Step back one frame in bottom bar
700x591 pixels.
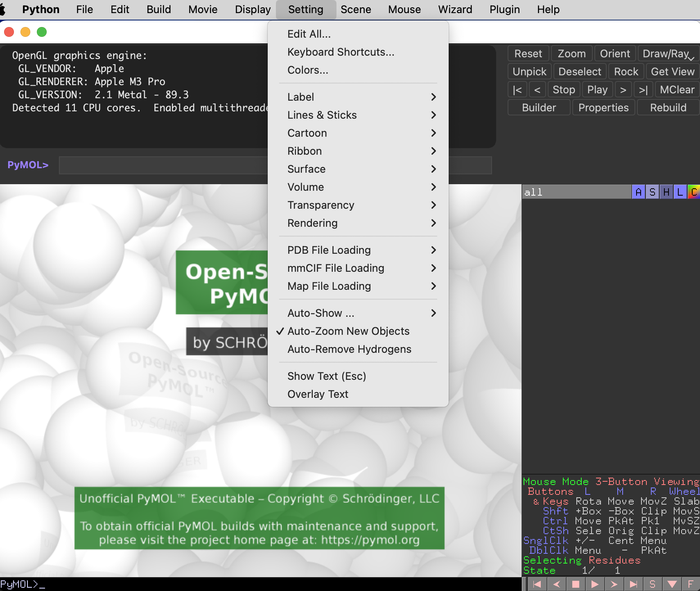(x=557, y=584)
